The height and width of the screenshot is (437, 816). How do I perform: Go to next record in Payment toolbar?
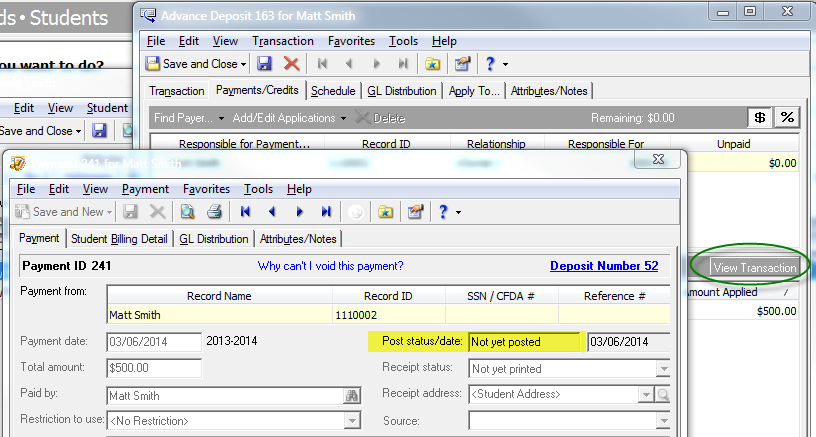pos(299,212)
